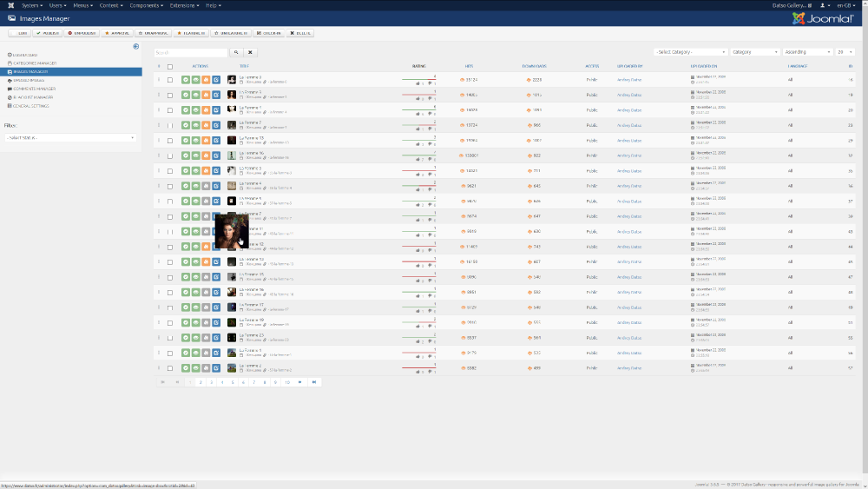Click the green published checkmark in the first row
The width and height of the screenshot is (868, 489).
coord(186,80)
